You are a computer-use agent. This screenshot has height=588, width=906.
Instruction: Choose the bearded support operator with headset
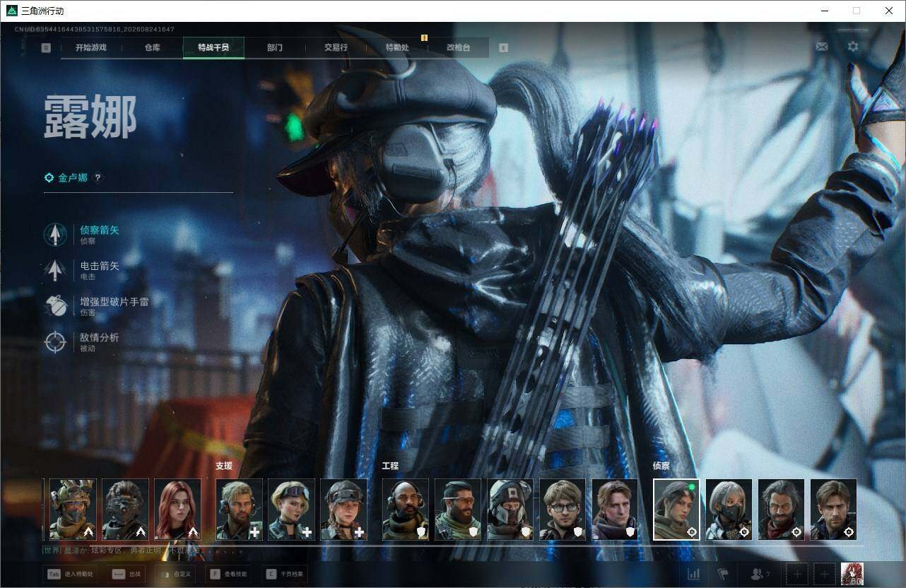coord(239,510)
